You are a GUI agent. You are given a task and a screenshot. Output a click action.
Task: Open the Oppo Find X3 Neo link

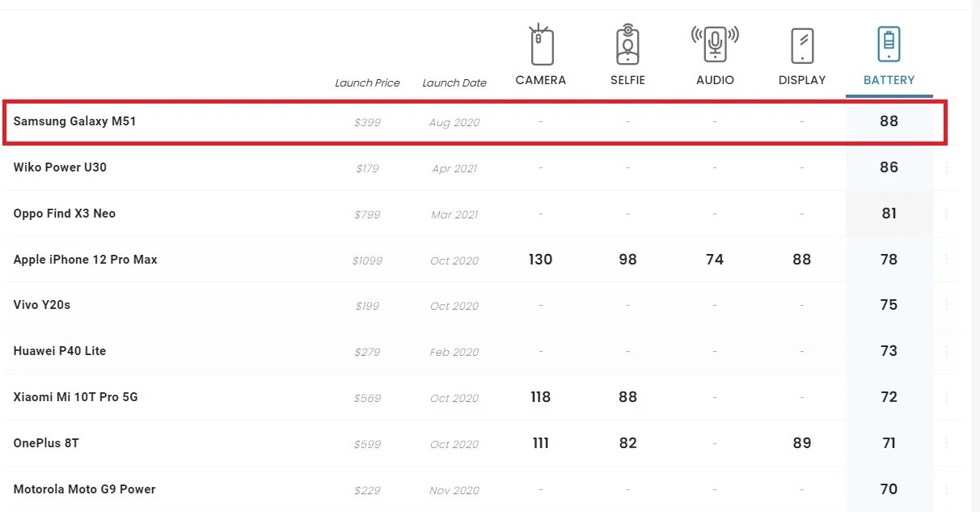(x=65, y=214)
